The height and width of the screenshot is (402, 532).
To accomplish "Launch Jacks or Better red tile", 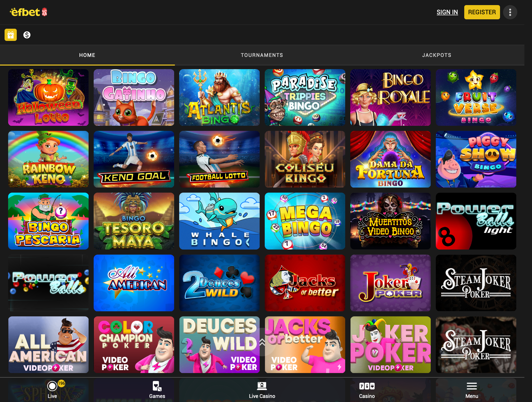I will tap(305, 283).
